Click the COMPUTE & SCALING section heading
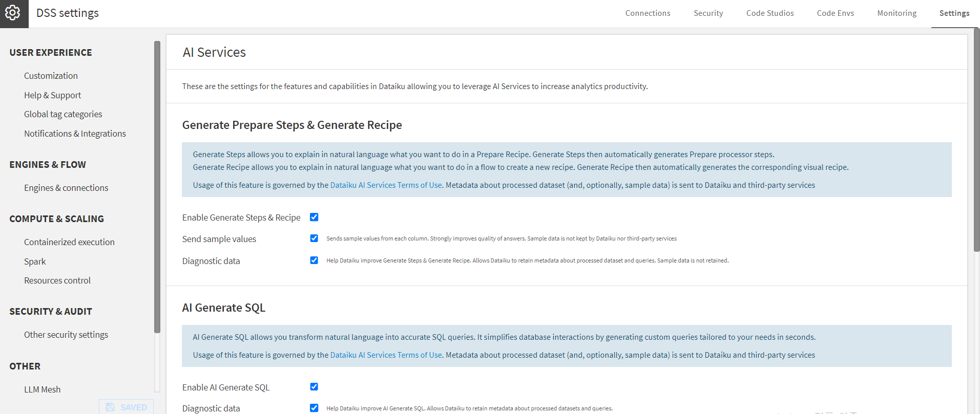Image resolution: width=980 pixels, height=414 pixels. tap(56, 219)
